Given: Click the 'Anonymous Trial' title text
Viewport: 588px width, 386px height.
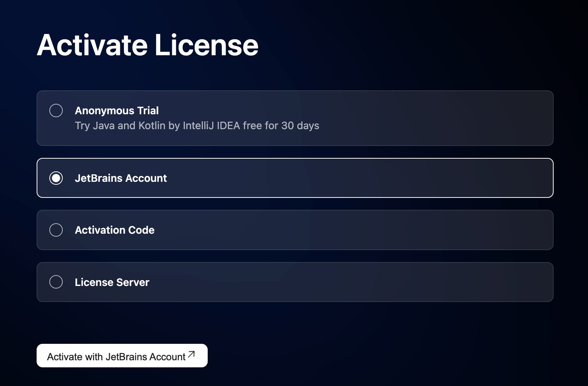Looking at the screenshot, I should (117, 110).
